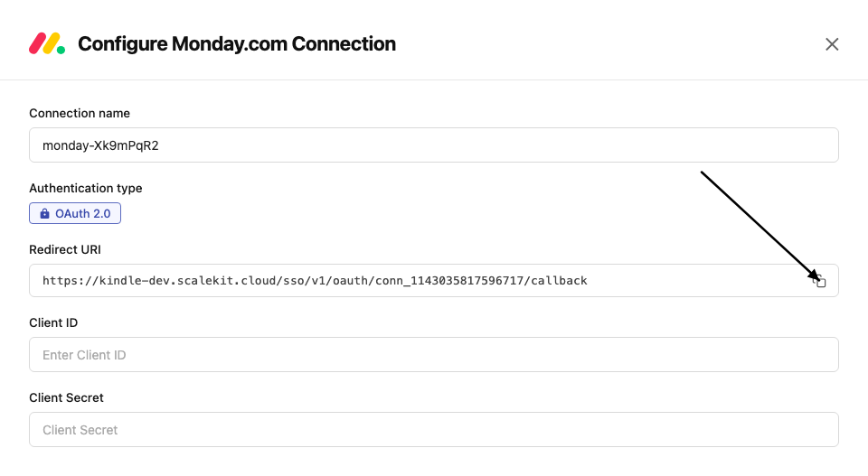Click the Client Secret label
The width and height of the screenshot is (868, 476).
66,397
